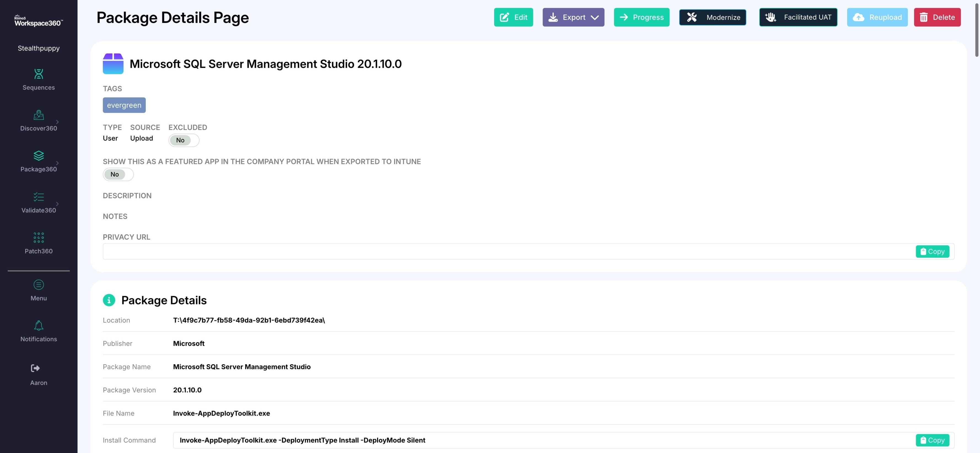
Task: Click the pencil icon on Edit
Action: [504, 17]
